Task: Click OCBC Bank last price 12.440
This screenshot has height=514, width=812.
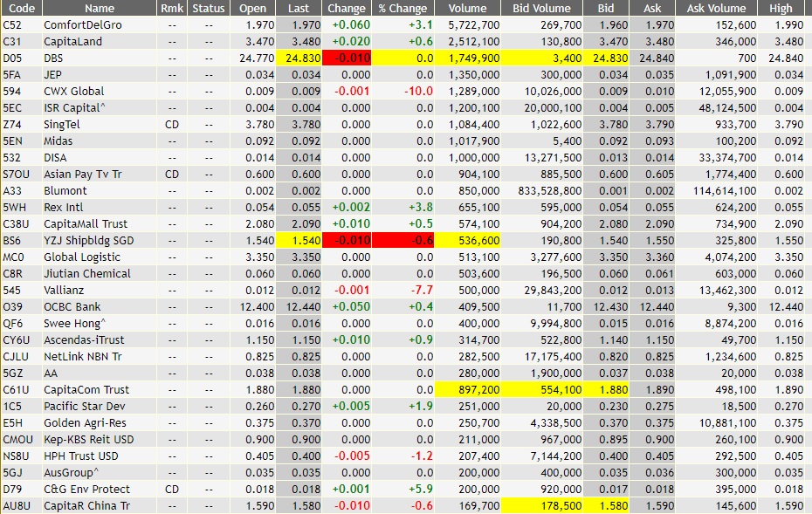Action: coord(304,306)
